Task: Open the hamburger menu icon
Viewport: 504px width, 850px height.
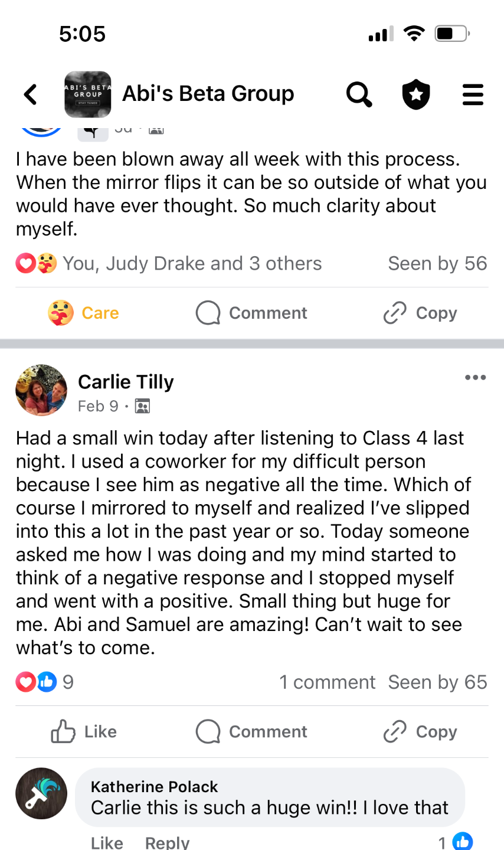Action: coord(473,94)
